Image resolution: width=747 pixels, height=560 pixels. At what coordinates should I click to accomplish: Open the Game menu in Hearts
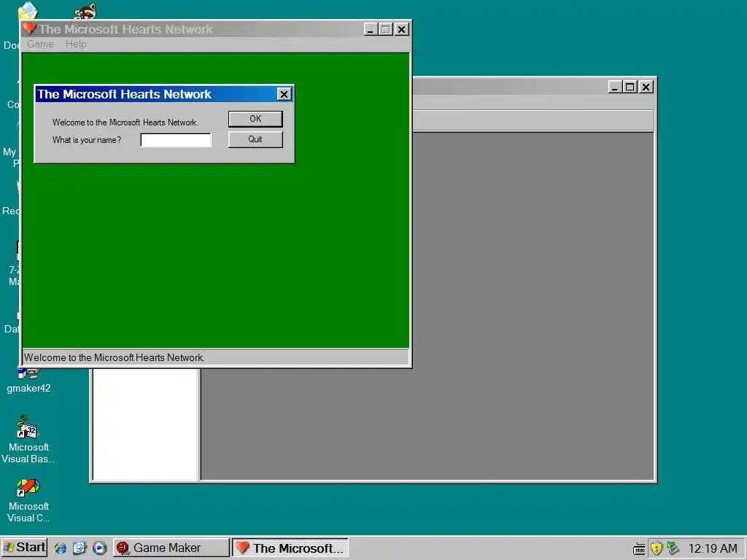pos(41,44)
